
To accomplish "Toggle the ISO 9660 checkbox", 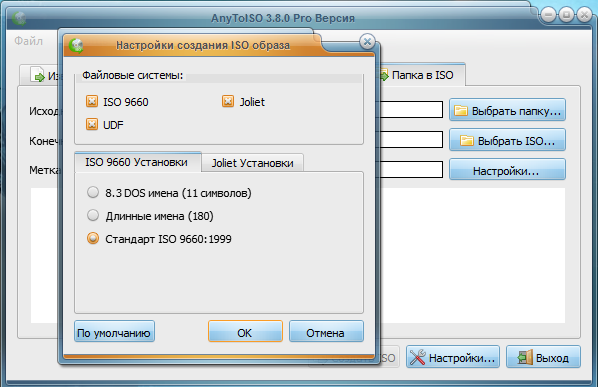I will [92, 101].
